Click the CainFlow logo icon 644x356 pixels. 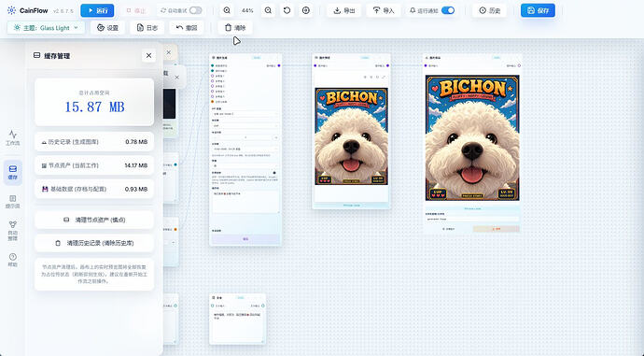(11, 10)
